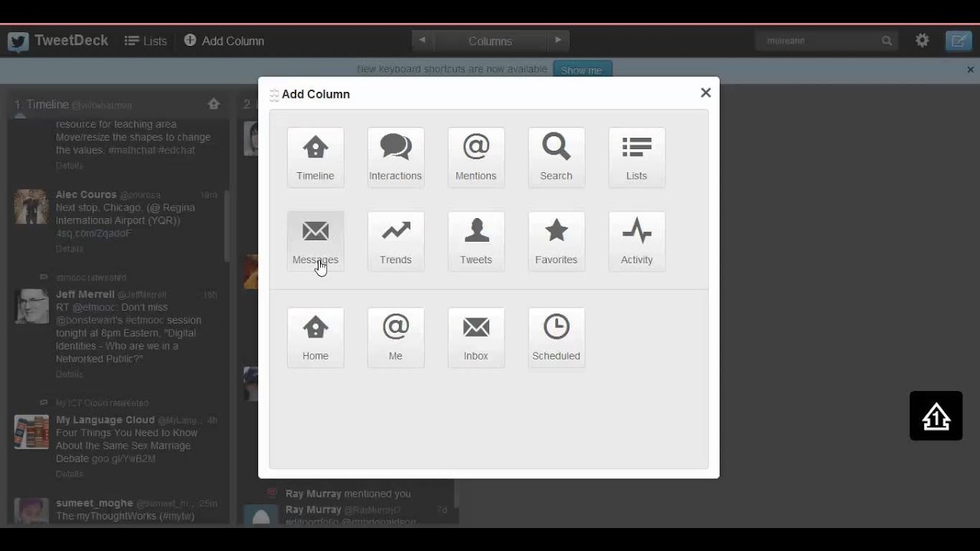Choose the Me column shortcut
Screen dimensions: 980x551
(396, 337)
